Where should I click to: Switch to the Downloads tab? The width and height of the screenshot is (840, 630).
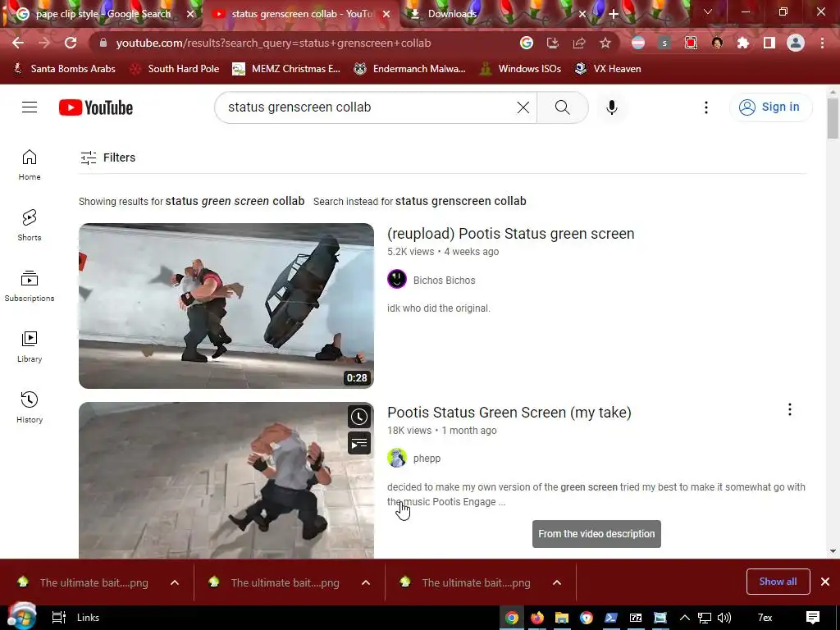click(452, 14)
